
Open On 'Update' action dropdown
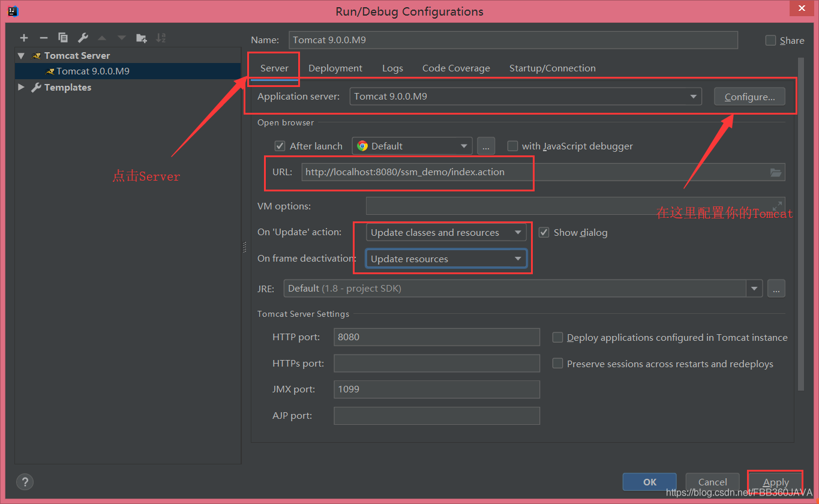pyautogui.click(x=446, y=232)
